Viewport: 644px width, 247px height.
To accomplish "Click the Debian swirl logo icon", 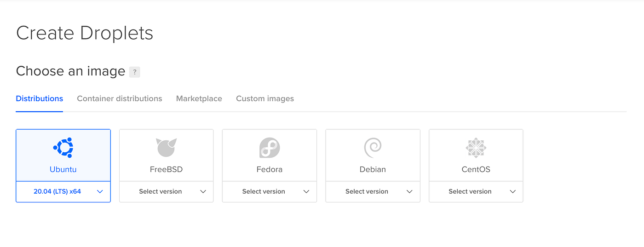I will point(373,148).
